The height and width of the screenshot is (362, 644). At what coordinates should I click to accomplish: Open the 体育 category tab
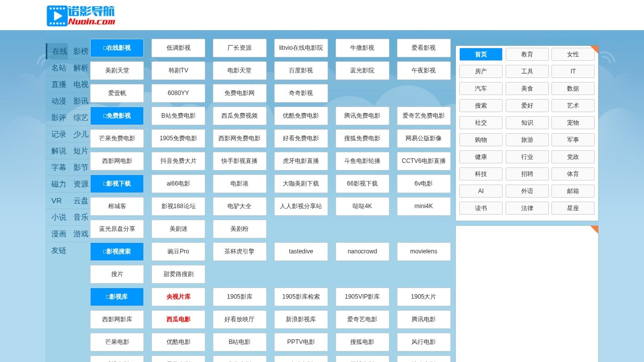point(573,174)
